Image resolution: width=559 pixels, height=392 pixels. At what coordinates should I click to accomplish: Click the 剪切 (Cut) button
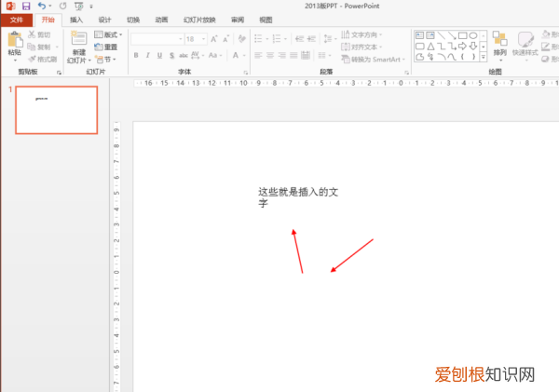(39, 34)
